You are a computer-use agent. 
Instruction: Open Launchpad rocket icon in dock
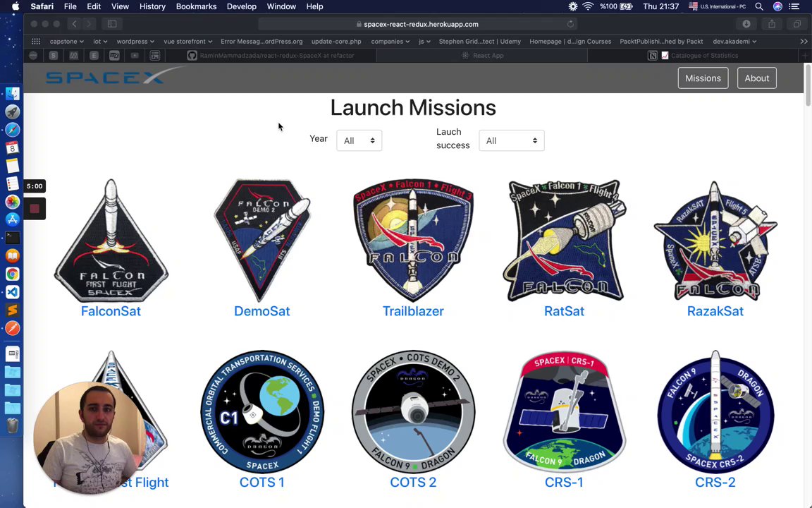[x=13, y=112]
